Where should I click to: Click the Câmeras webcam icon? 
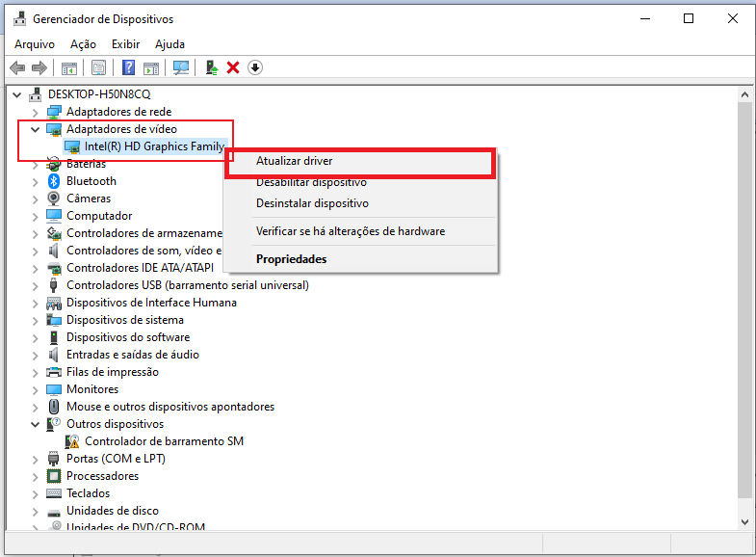[54, 199]
